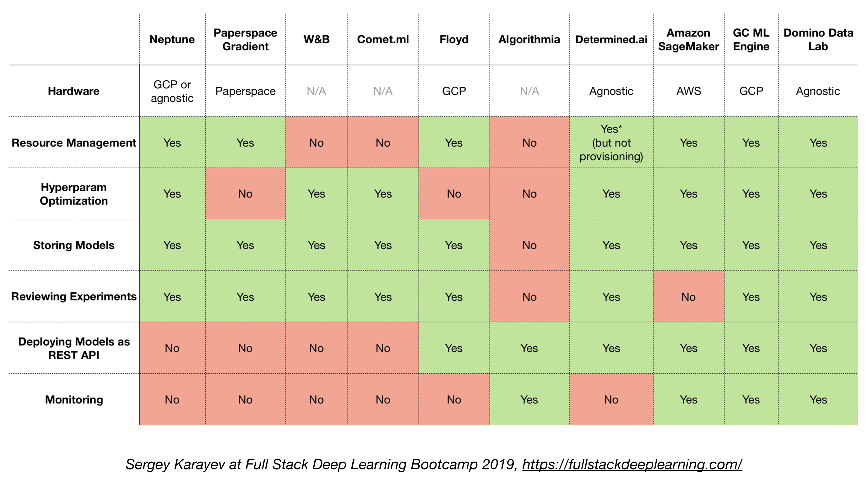Image resolution: width=868 pixels, height=484 pixels.
Task: Select the 'GCP or agnostic' hardware cell
Action: tap(172, 91)
